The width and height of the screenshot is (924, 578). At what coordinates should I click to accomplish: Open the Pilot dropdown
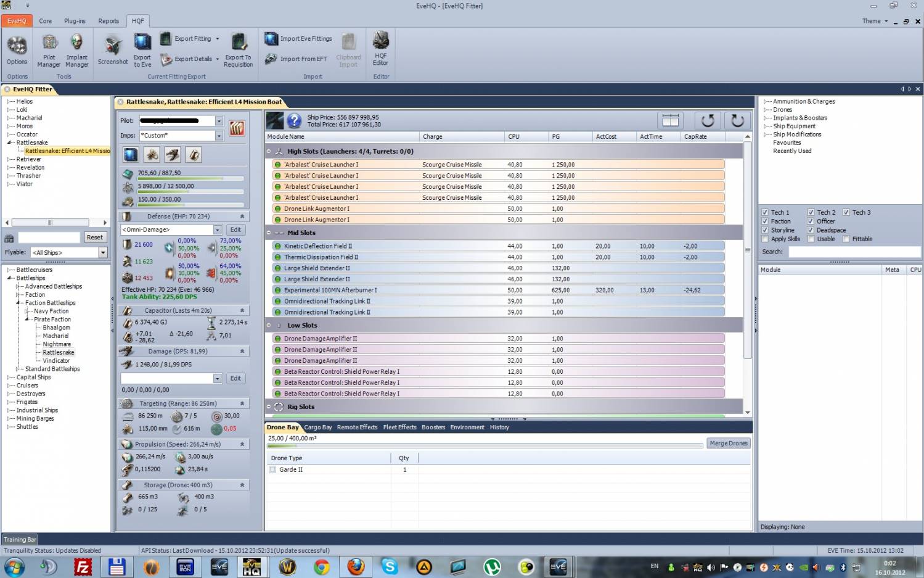219,121
